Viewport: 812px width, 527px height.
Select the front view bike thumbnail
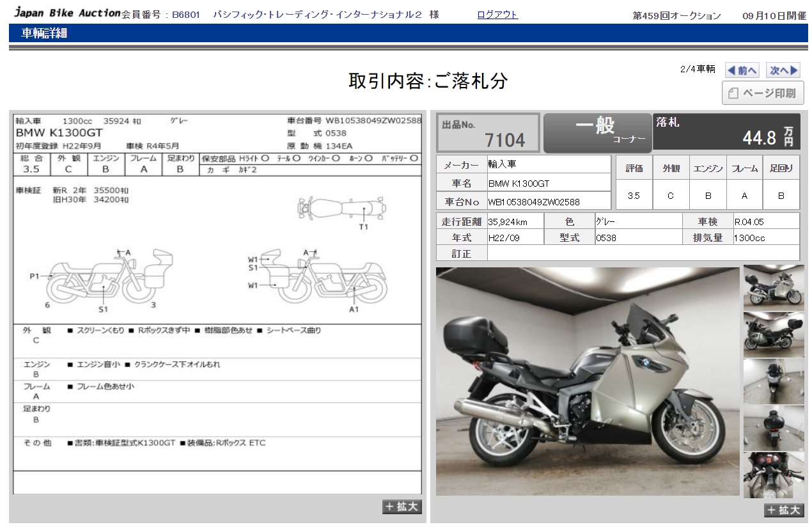(x=774, y=381)
